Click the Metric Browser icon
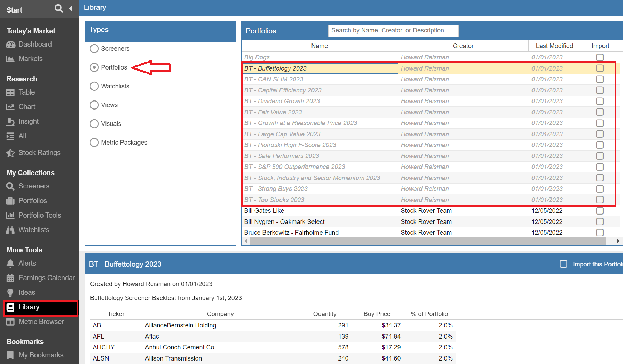 [x=10, y=322]
